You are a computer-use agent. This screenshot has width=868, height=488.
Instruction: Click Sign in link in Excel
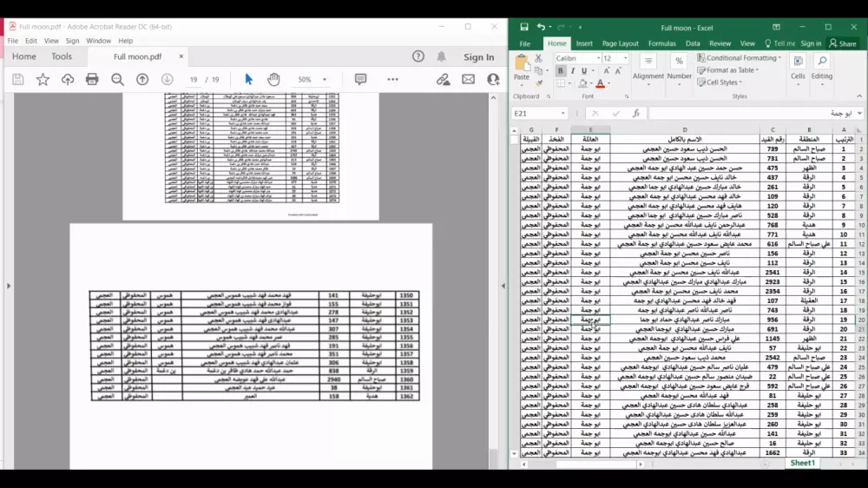click(x=811, y=43)
